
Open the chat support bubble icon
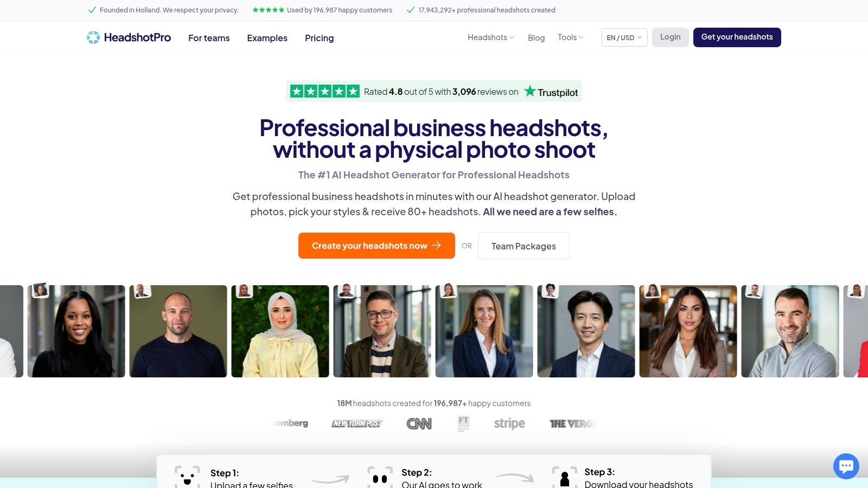pyautogui.click(x=846, y=466)
